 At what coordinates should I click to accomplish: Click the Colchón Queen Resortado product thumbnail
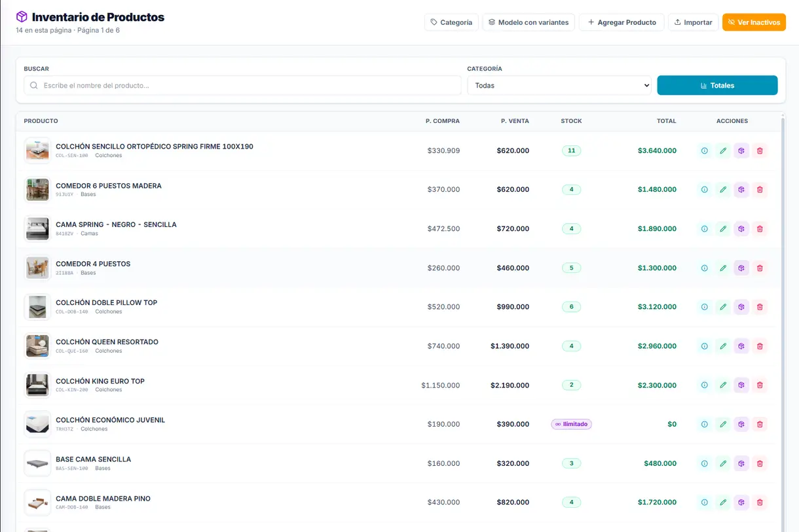click(x=37, y=346)
